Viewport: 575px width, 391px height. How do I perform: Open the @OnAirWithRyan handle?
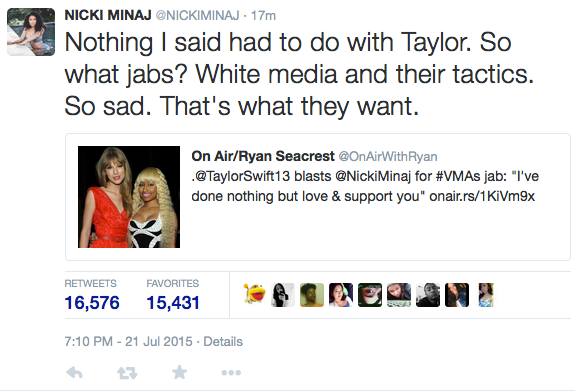click(x=388, y=157)
